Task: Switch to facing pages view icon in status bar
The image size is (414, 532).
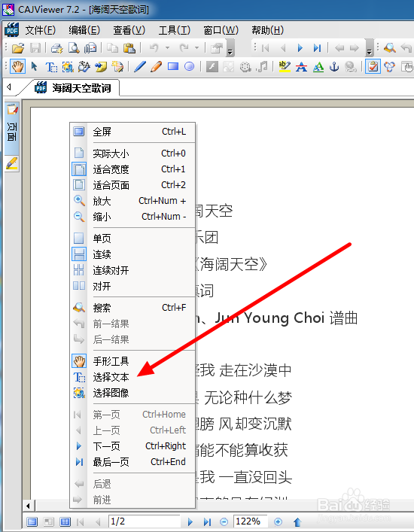Action: [65, 521]
